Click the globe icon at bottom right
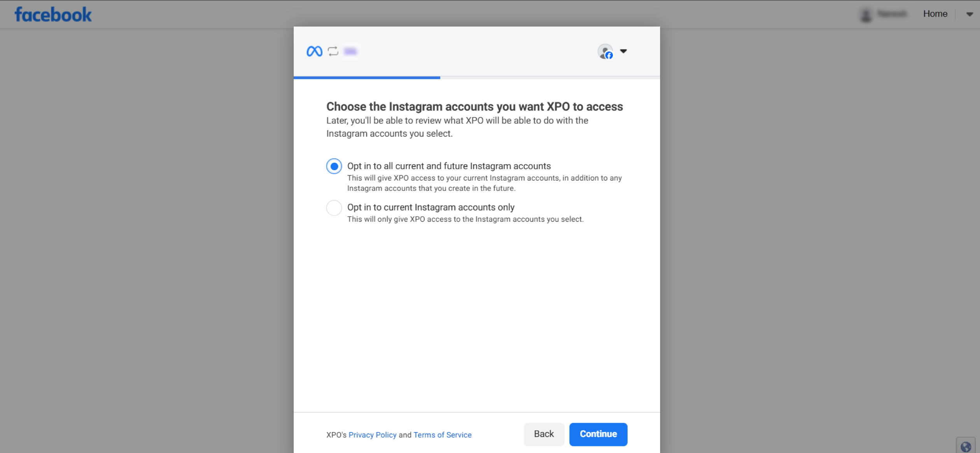Viewport: 980px width, 453px height. coord(965,446)
